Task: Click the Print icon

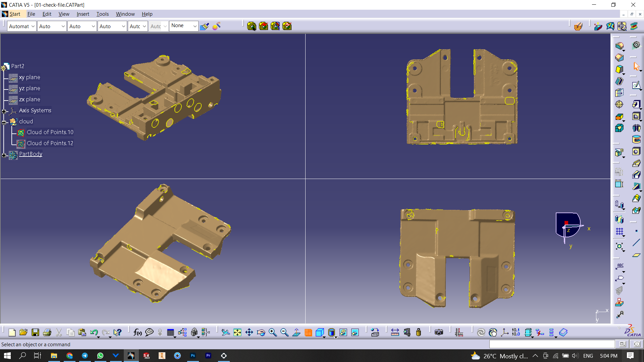Action: [x=47, y=332]
